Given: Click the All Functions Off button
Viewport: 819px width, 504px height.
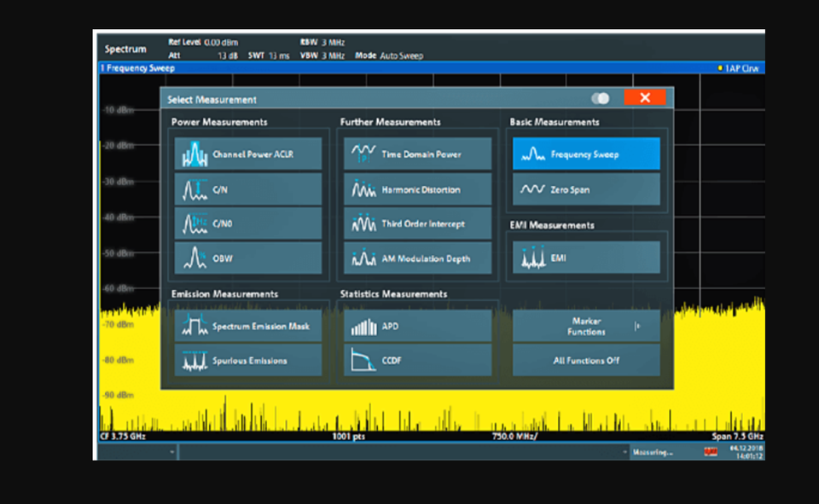Looking at the screenshot, I should pyautogui.click(x=586, y=360).
